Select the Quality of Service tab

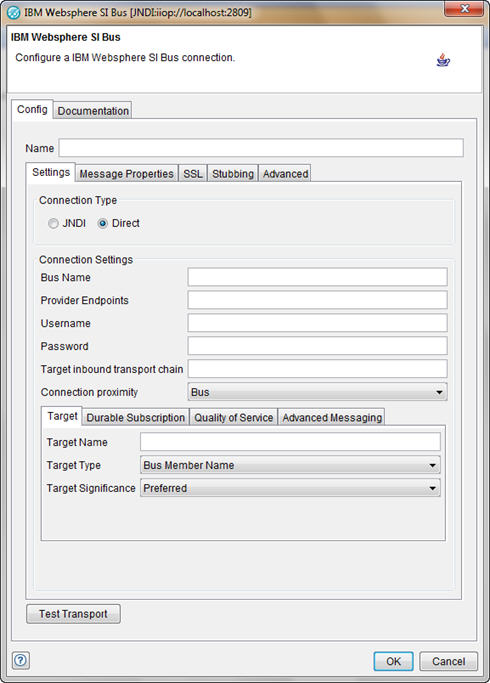point(233,417)
